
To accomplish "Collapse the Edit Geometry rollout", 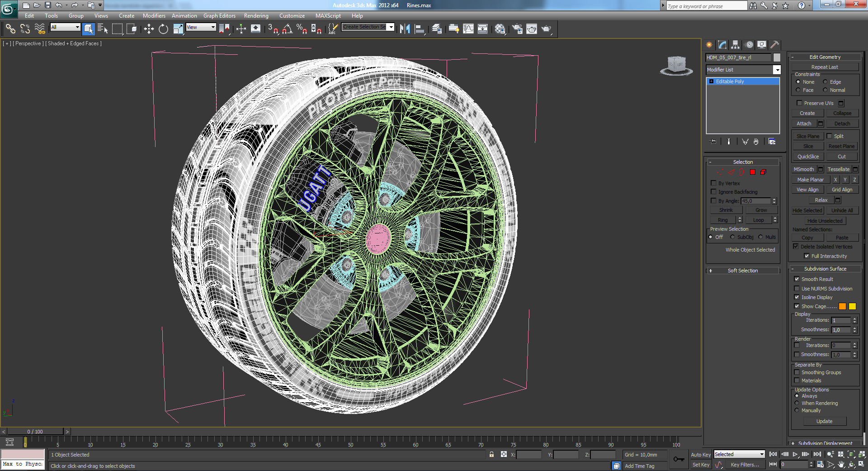I will pos(825,57).
